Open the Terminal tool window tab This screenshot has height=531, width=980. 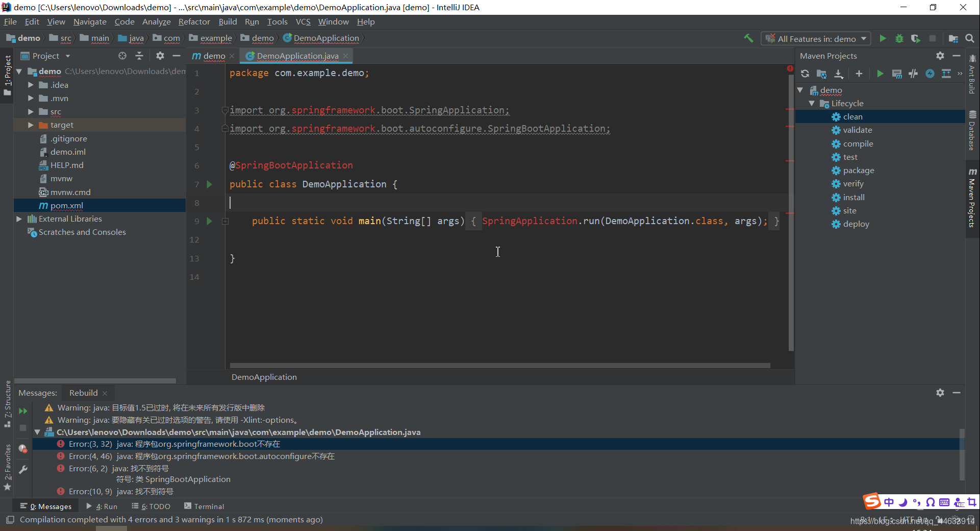point(204,506)
